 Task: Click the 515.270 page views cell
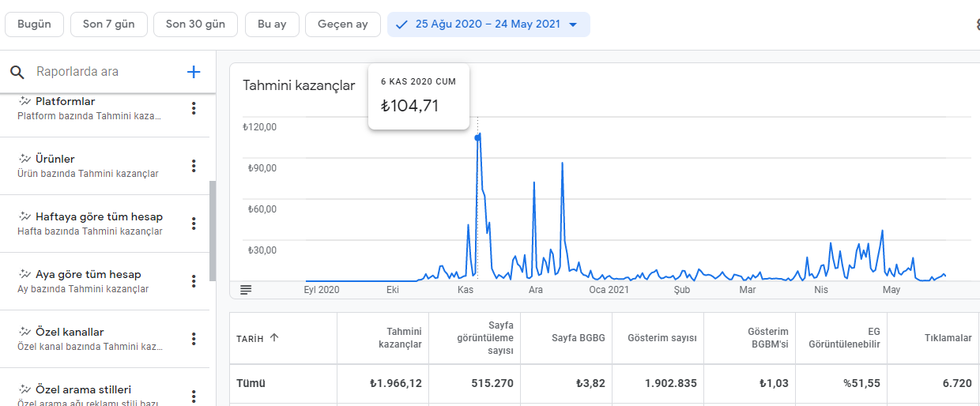492,383
